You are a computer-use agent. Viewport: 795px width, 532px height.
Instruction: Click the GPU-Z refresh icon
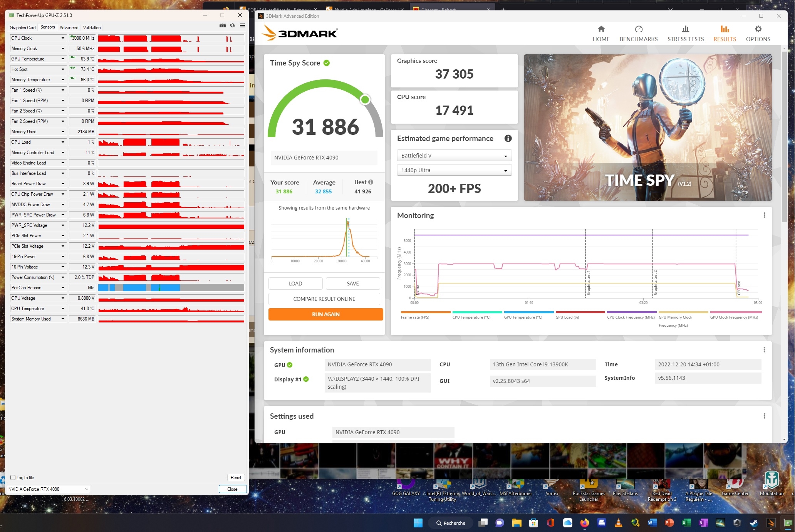(232, 25)
